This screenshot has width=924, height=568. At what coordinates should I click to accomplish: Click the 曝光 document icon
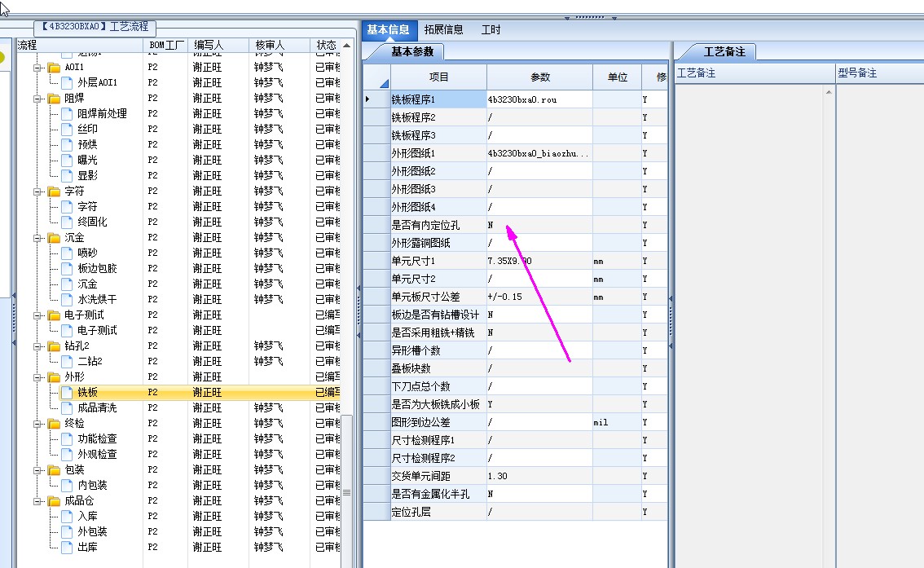point(67,161)
